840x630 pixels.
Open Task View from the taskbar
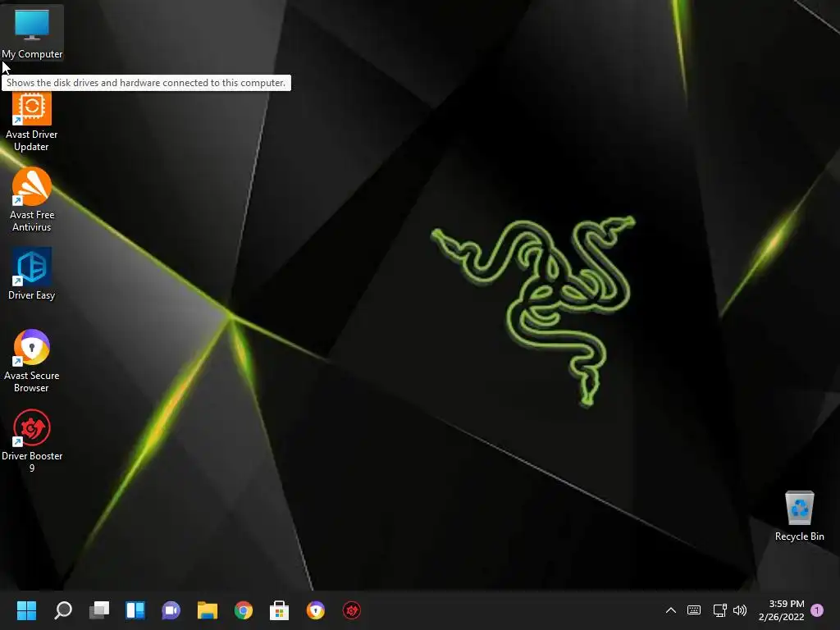(99, 610)
